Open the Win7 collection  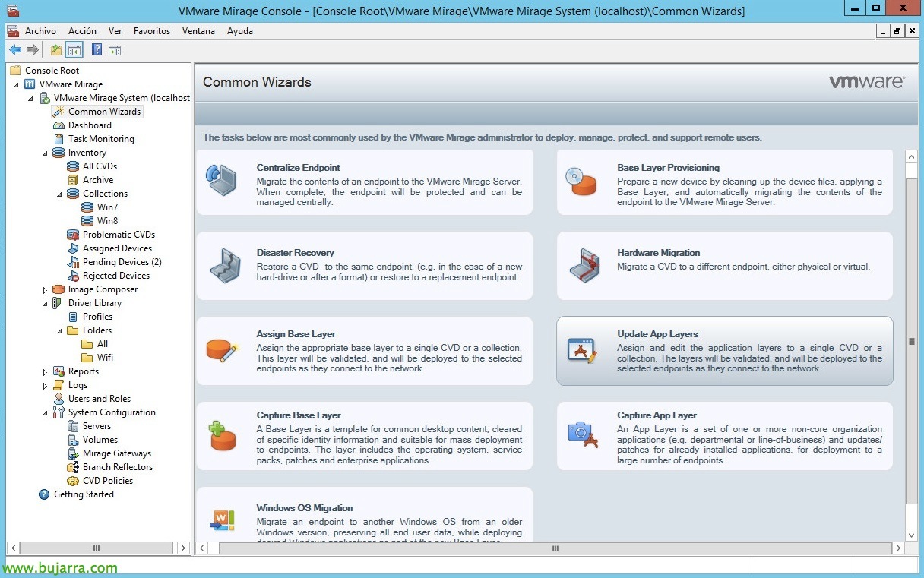[107, 207]
